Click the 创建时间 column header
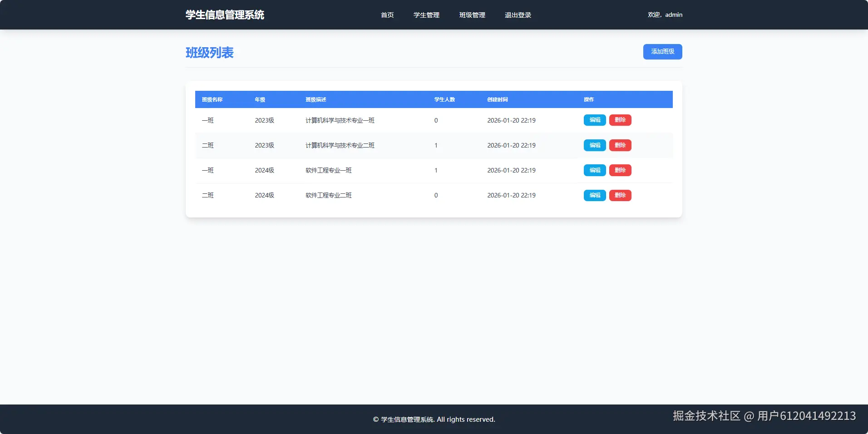The width and height of the screenshot is (868, 434). pos(497,99)
